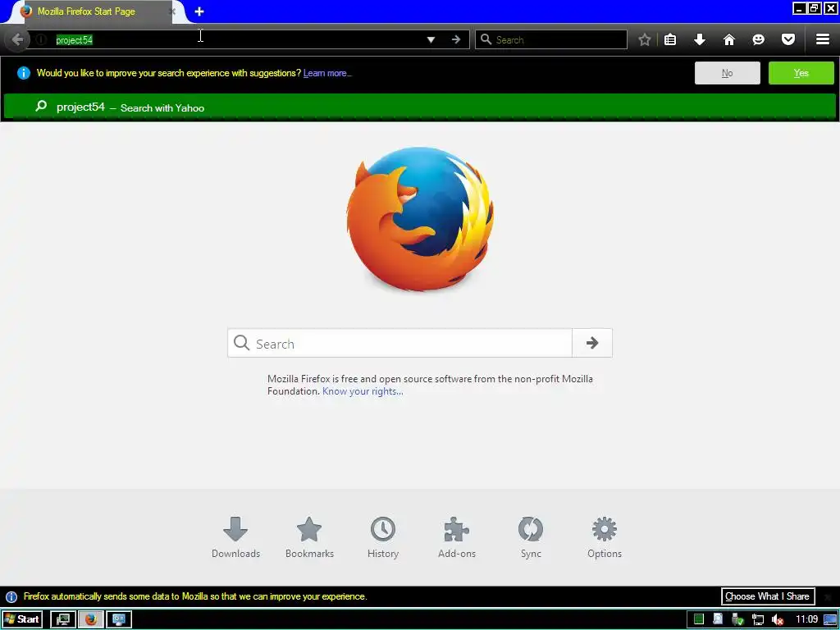
Task: Decline search suggestions with No
Action: pyautogui.click(x=727, y=73)
